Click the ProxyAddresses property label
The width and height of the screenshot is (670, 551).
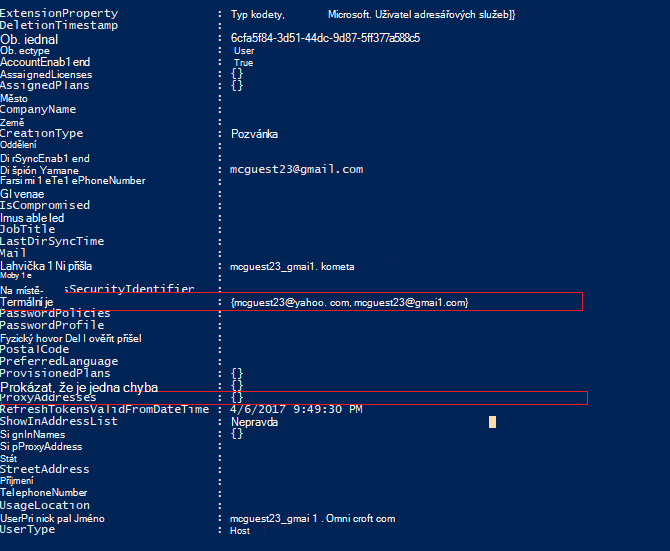coord(48,398)
